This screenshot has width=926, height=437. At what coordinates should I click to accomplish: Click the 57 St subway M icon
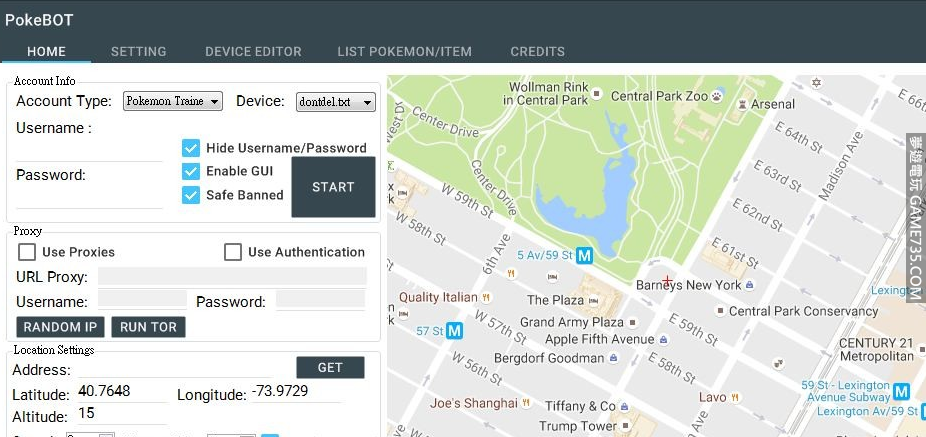pos(454,331)
